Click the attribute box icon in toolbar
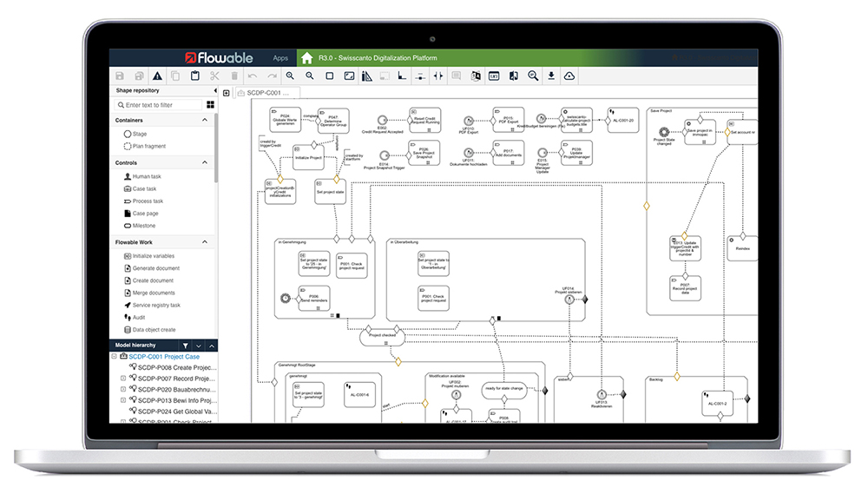Image resolution: width=868 pixels, height=494 pixels. [x=494, y=76]
